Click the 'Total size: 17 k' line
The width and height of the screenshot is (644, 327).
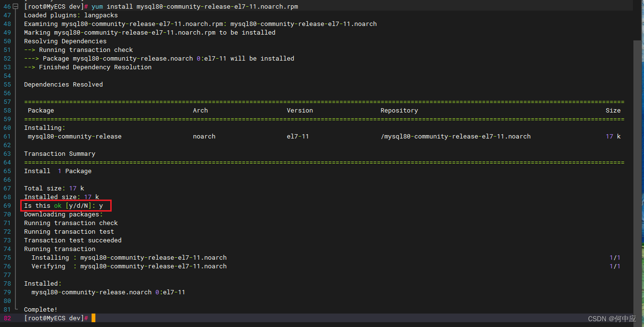coord(54,189)
